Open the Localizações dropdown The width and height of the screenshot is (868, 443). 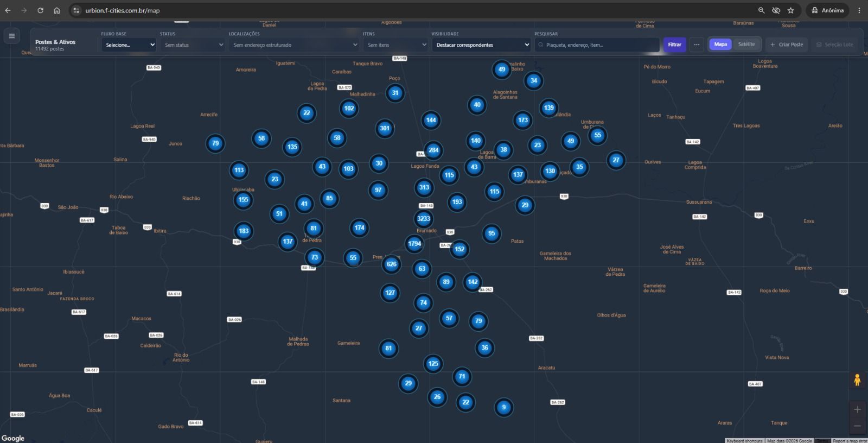click(x=295, y=45)
